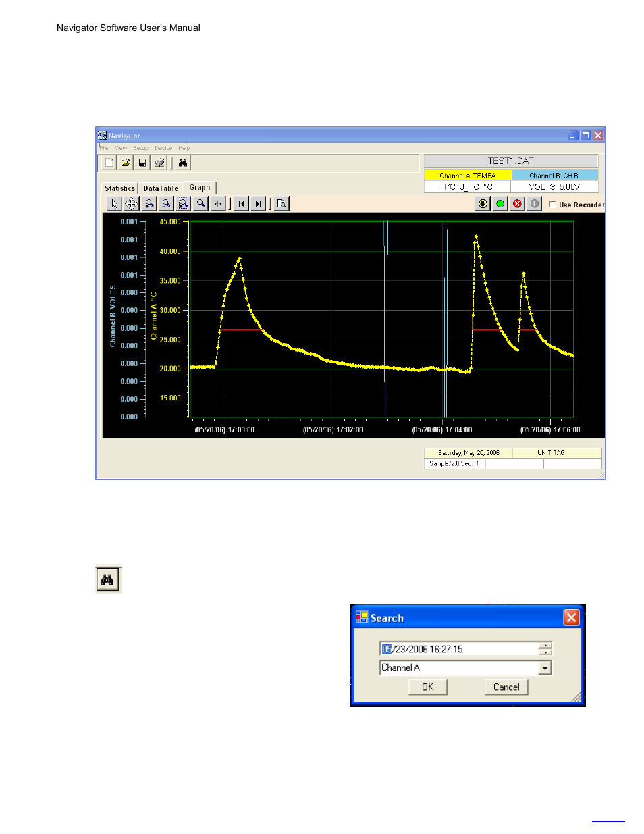644x834 pixels.
Task: Click Cancel in the Search dialog
Action: click(x=506, y=687)
